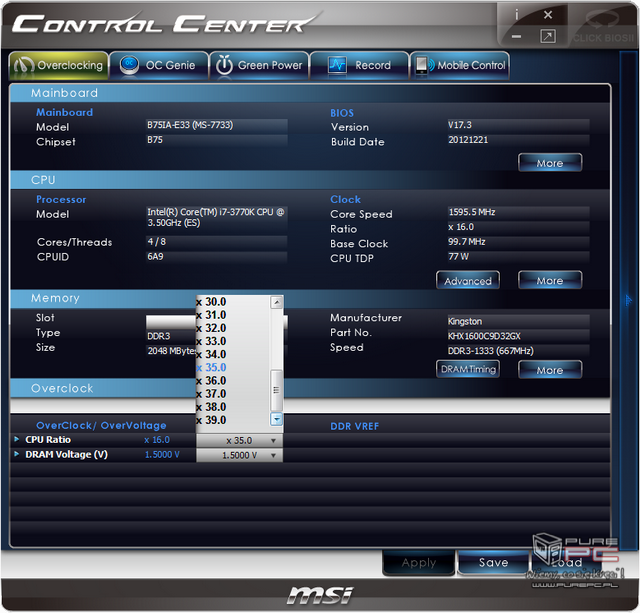Select x 36.0 ratio option
The height and width of the screenshot is (613, 640).
point(233,380)
